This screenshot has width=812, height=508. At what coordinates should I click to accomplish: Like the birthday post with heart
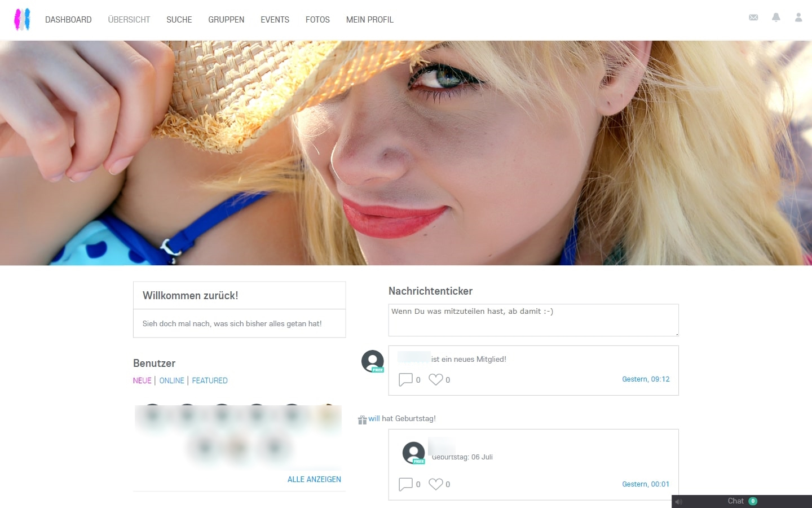(x=435, y=484)
